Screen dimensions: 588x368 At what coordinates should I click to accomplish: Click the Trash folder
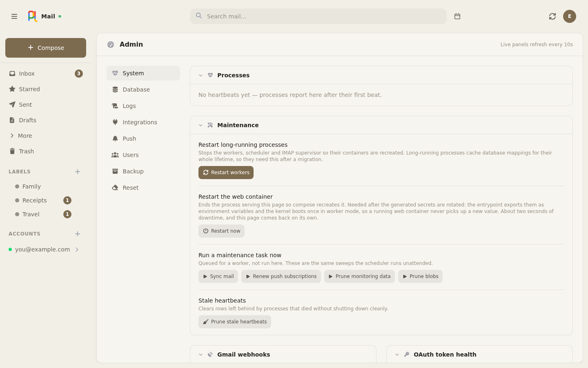[46, 151]
